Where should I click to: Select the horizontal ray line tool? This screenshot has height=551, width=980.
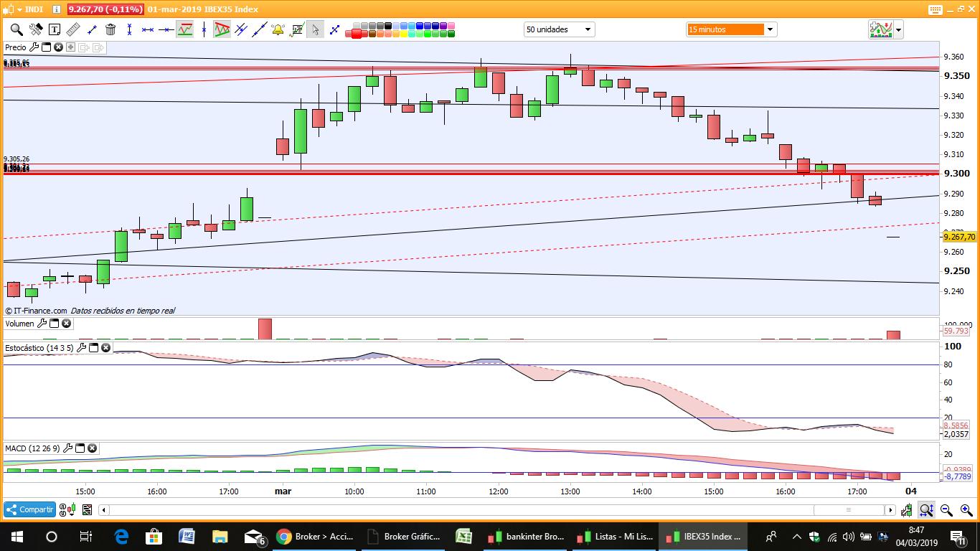[x=166, y=29]
